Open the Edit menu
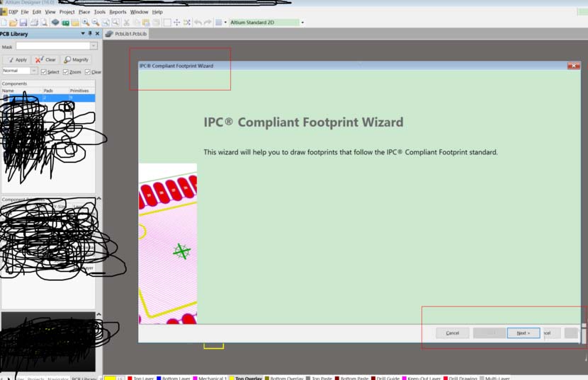Image resolution: width=588 pixels, height=380 pixels. click(x=37, y=12)
